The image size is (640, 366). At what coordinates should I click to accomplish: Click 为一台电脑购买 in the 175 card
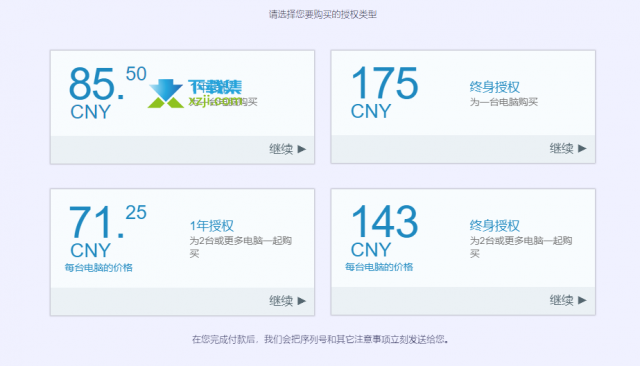pyautogui.click(x=504, y=102)
